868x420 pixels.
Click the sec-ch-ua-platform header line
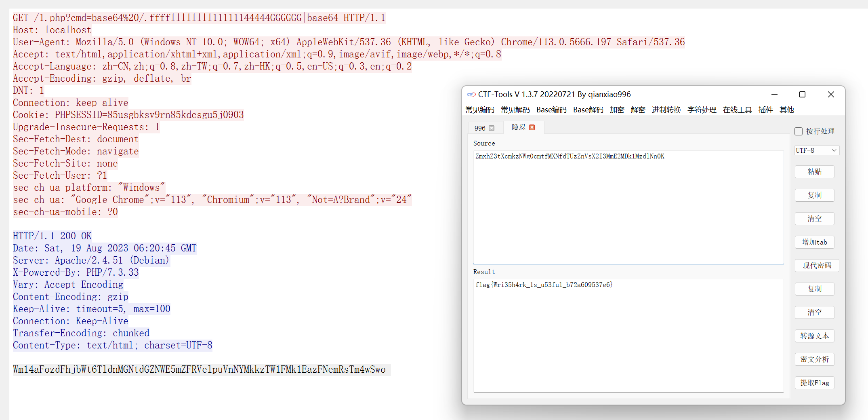coord(89,188)
